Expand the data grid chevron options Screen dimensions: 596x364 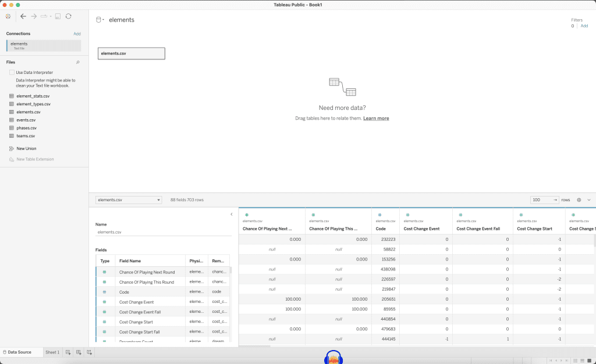(x=589, y=200)
